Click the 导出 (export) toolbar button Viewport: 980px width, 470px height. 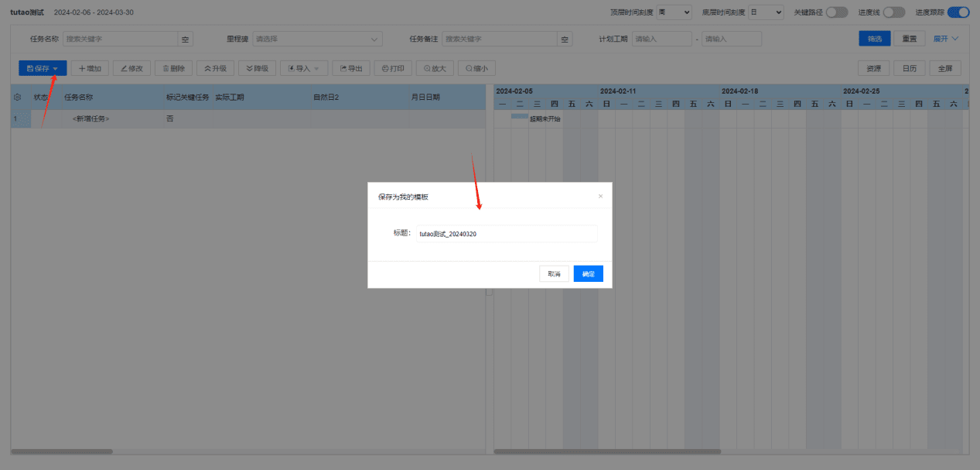click(x=351, y=68)
